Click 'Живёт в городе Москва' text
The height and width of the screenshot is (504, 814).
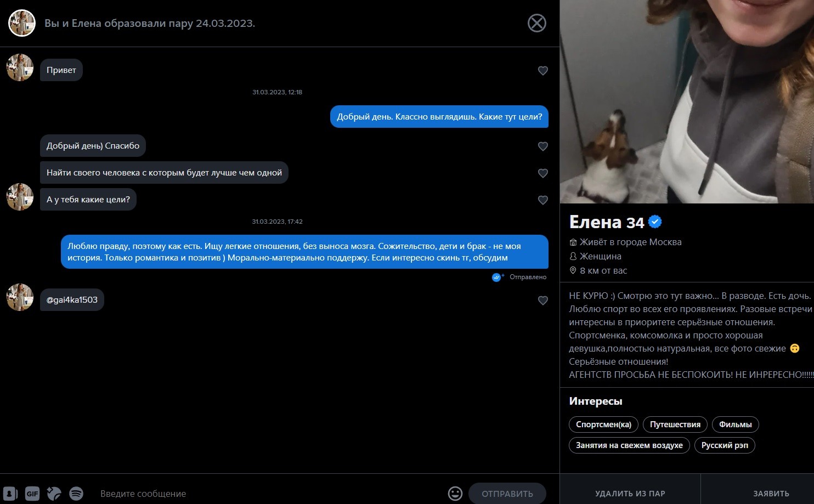pos(630,242)
